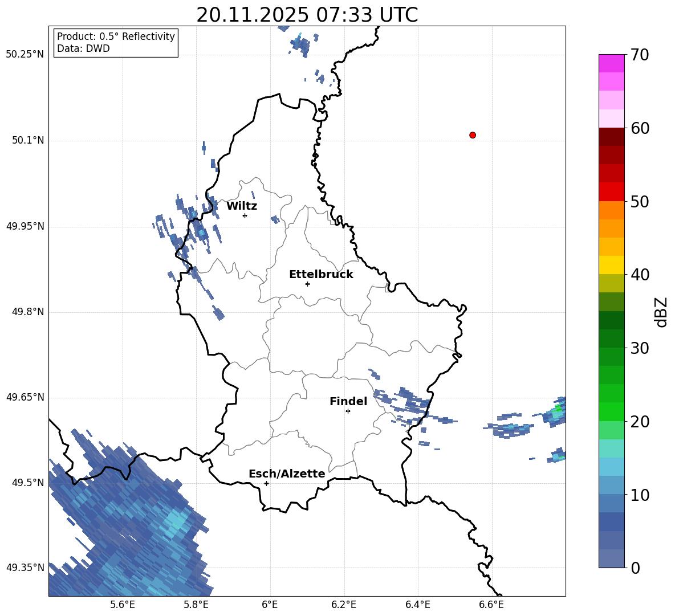Click the dark red swatch below 60

[x=611, y=137]
